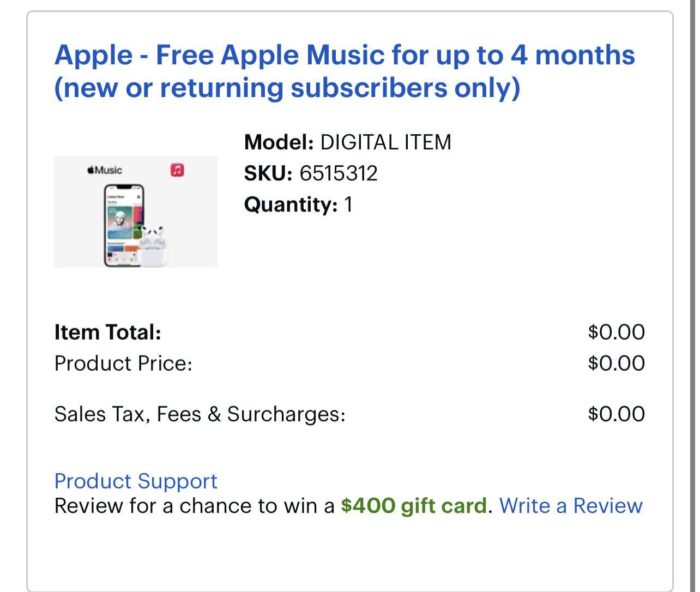Click the Model: DIGITAL ITEM text
The height and width of the screenshot is (592, 700).
click(347, 142)
